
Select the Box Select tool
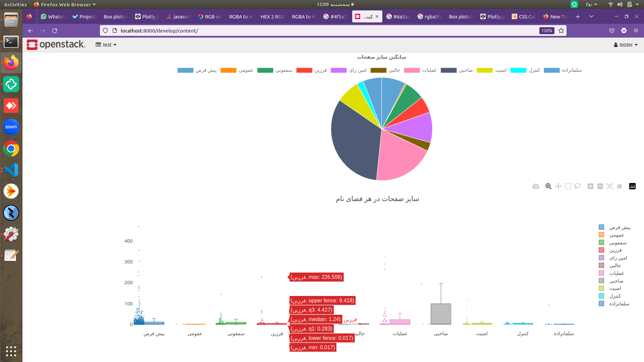pos(568,186)
